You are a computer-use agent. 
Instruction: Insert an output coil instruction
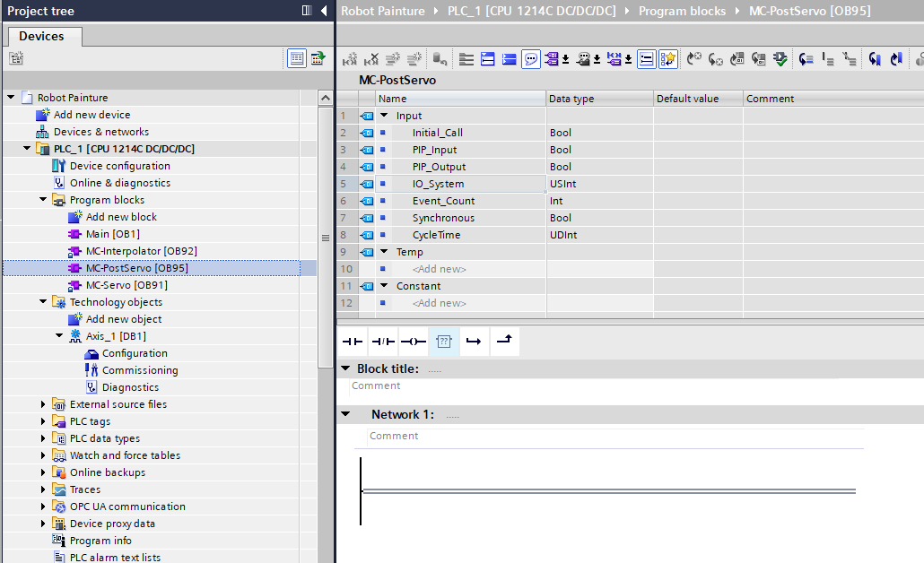click(x=413, y=342)
